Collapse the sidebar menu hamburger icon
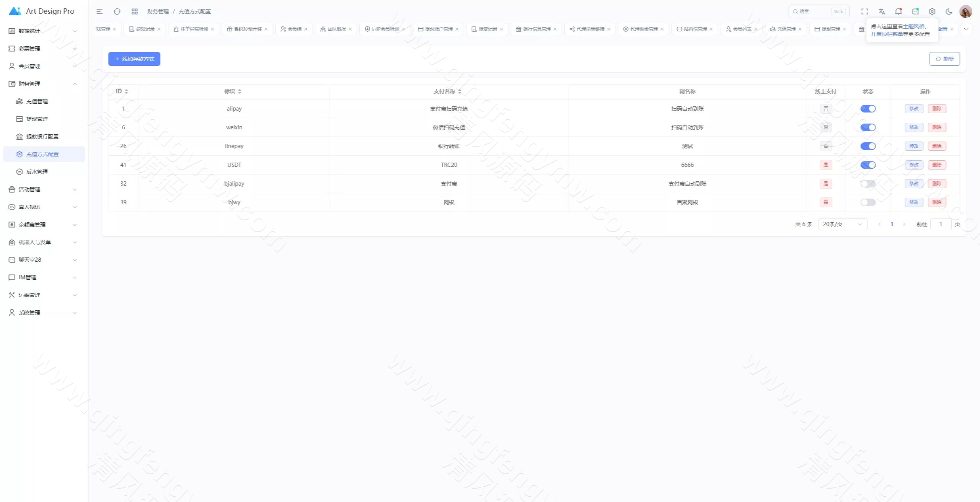Screen dimensions: 980x502 pos(100,11)
